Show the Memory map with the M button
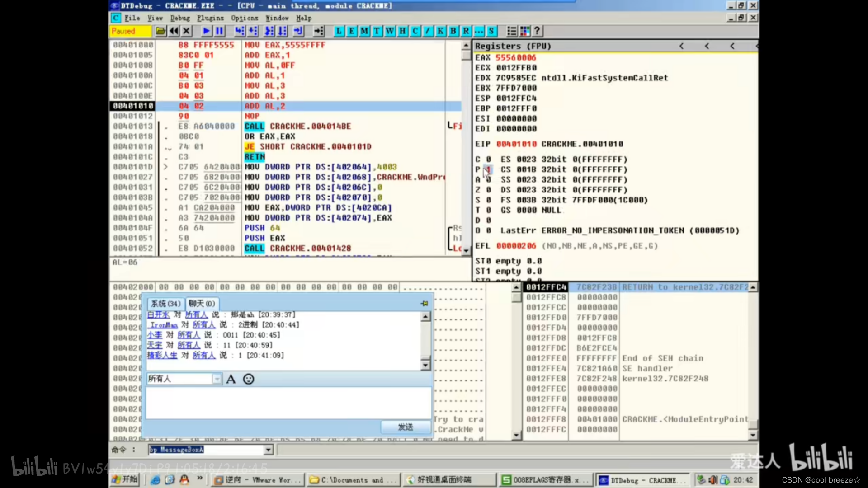 [364, 31]
